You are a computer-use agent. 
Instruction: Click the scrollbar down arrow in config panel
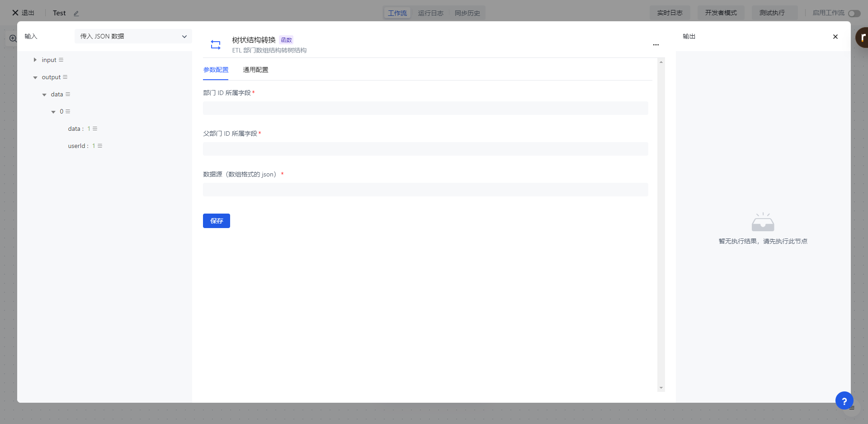point(661,388)
